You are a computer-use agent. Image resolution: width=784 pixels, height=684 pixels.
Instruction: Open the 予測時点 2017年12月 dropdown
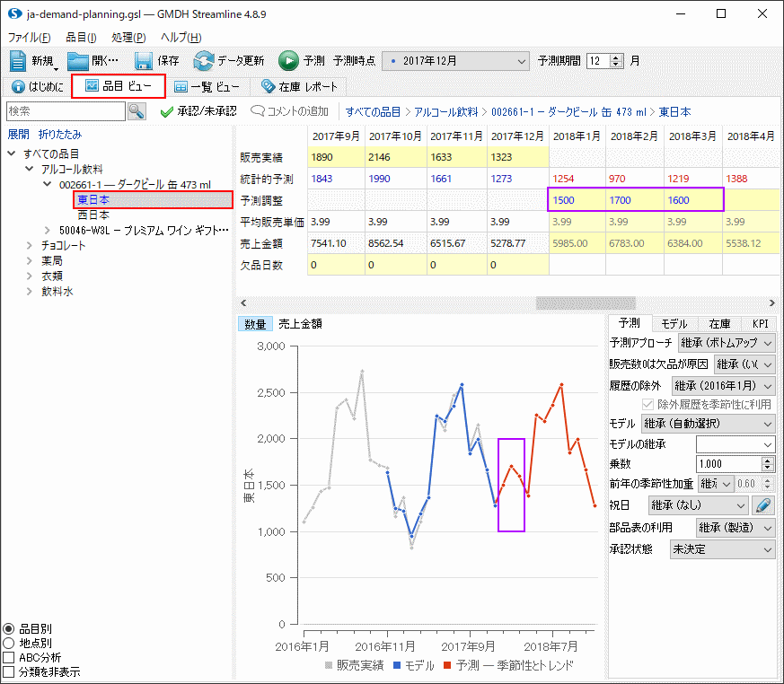[455, 61]
